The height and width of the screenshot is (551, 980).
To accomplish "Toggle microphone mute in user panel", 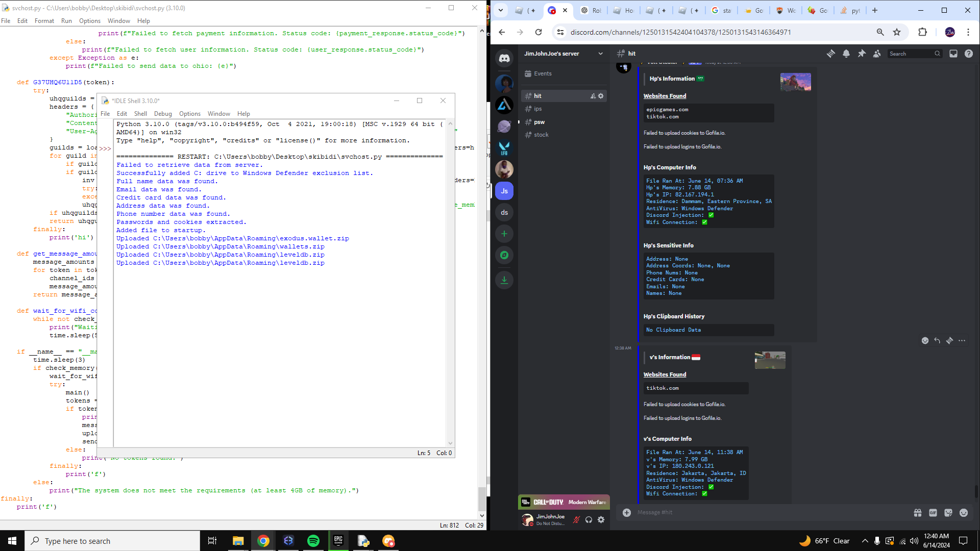I will 576,519.
